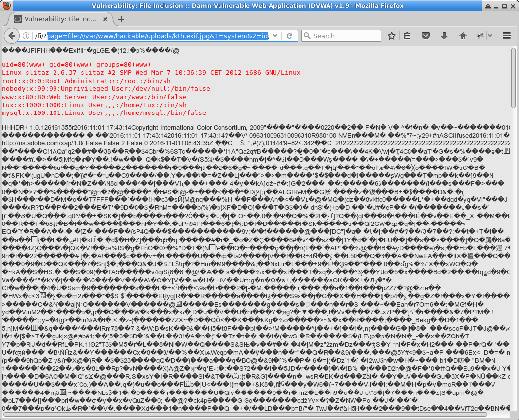The image size is (519, 420).
Task: Click the Firefox logo in title bar
Action: (6, 5)
